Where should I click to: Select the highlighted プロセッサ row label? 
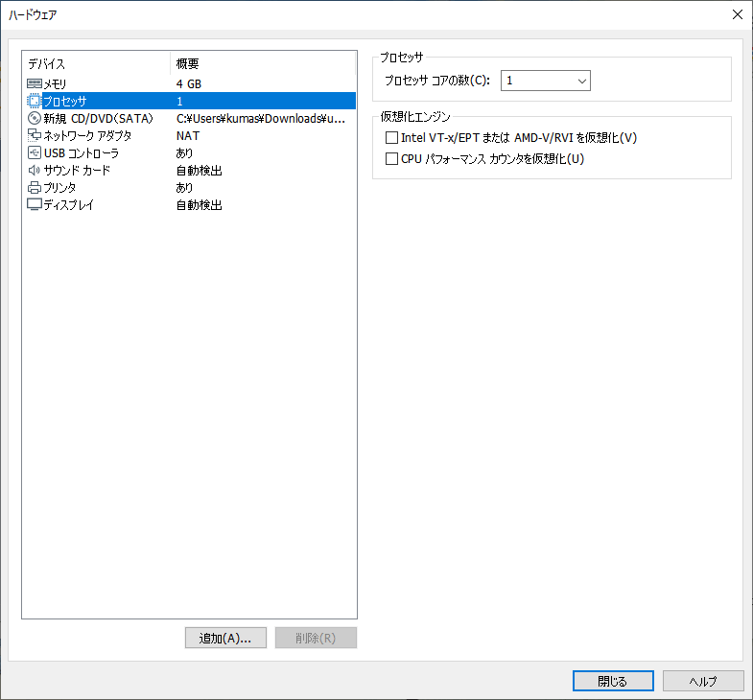point(65,102)
